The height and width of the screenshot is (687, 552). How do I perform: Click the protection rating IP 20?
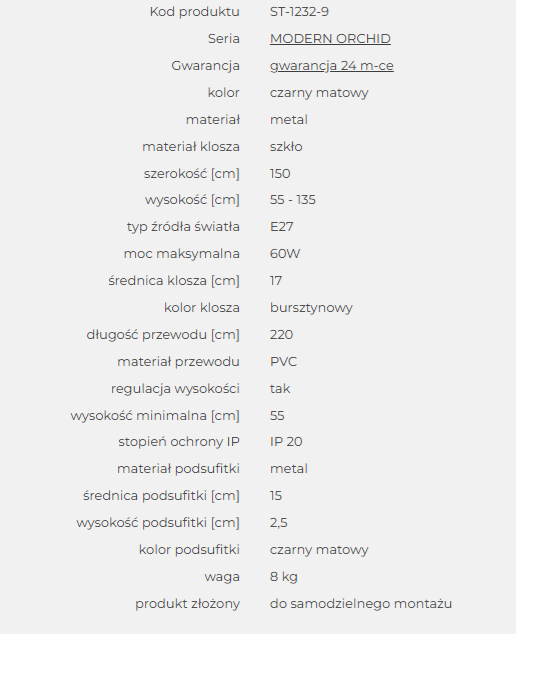[286, 442]
